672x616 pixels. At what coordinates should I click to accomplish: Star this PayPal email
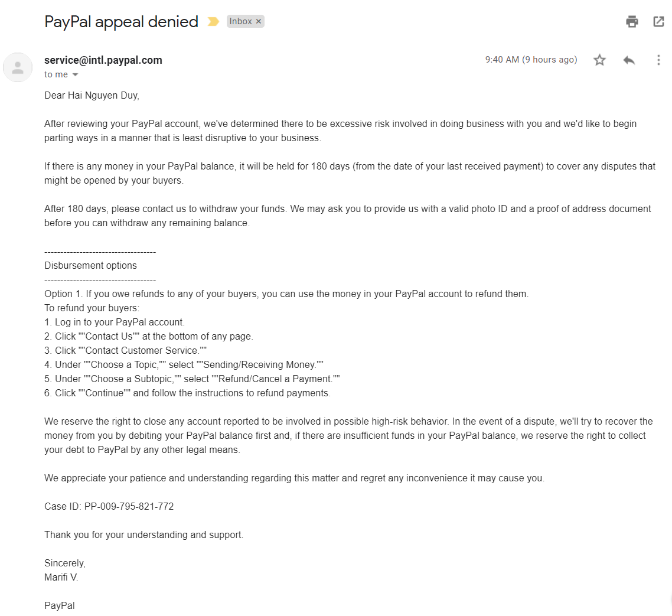pos(599,60)
